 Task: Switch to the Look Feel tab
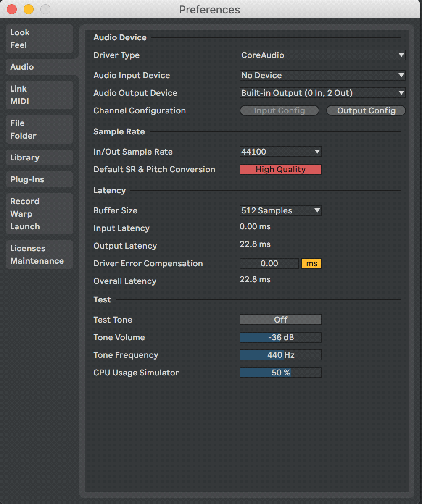[x=39, y=39]
